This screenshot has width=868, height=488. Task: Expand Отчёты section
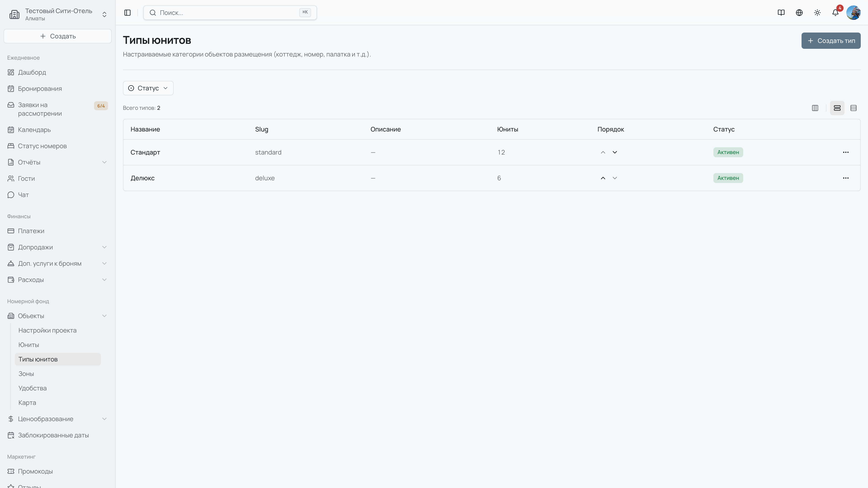(58, 162)
